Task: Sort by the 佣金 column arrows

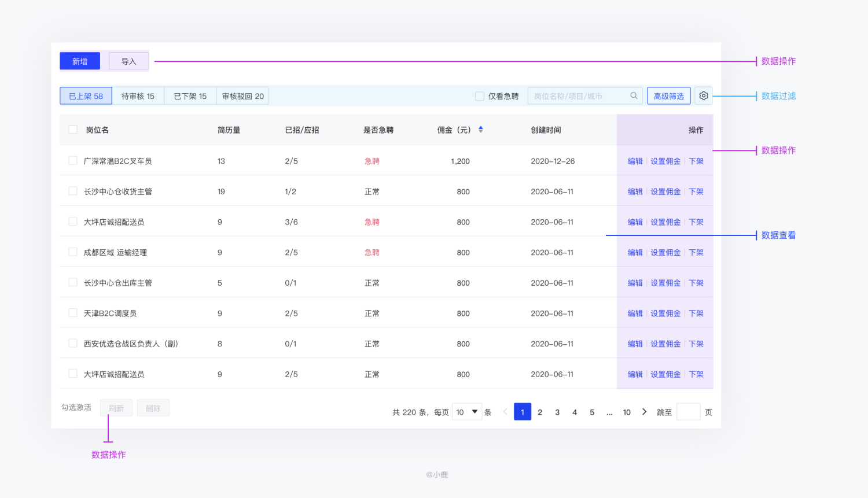Action: click(x=481, y=130)
